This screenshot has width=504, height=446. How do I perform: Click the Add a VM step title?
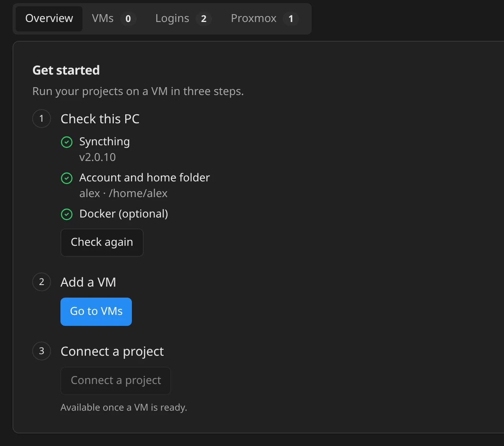(x=88, y=282)
